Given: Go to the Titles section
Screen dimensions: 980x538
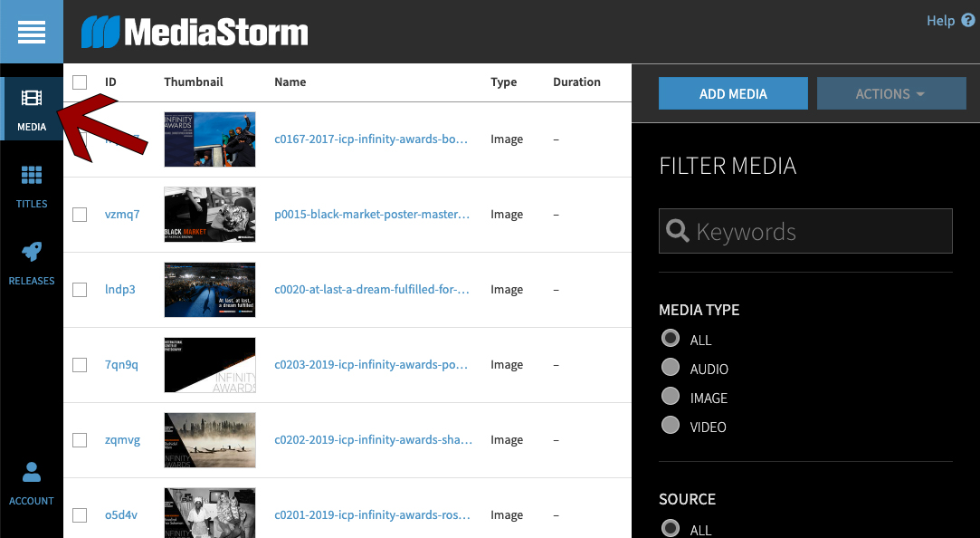Looking at the screenshot, I should (x=32, y=187).
